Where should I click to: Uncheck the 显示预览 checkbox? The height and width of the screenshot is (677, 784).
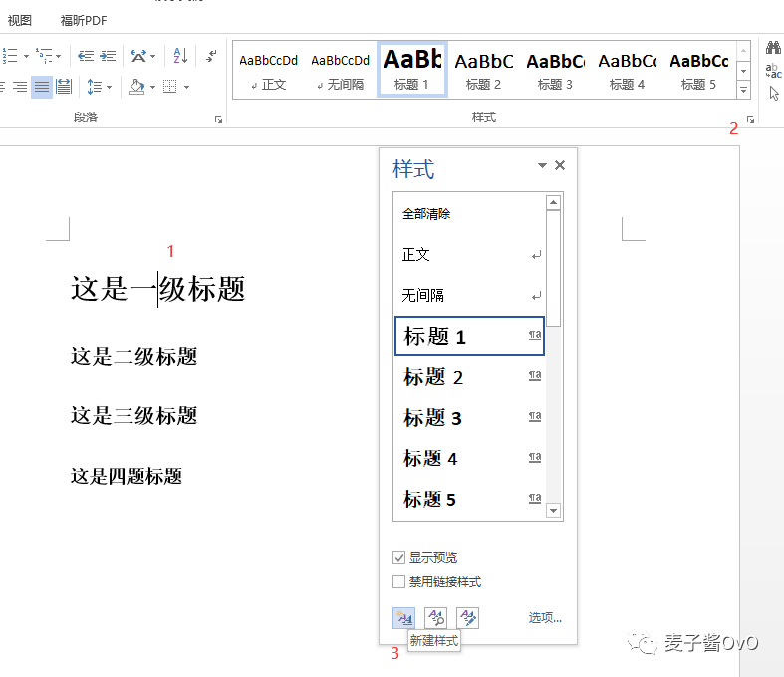click(x=398, y=558)
